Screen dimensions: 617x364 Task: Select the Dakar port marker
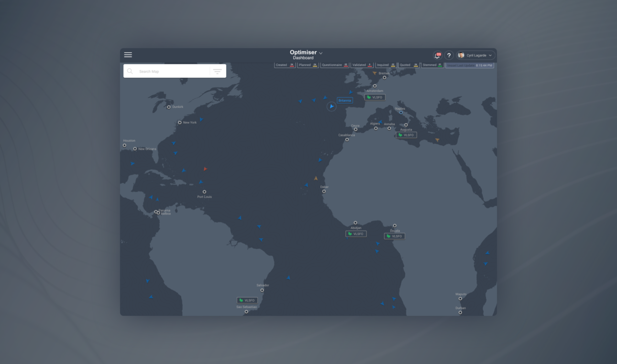pos(324,191)
